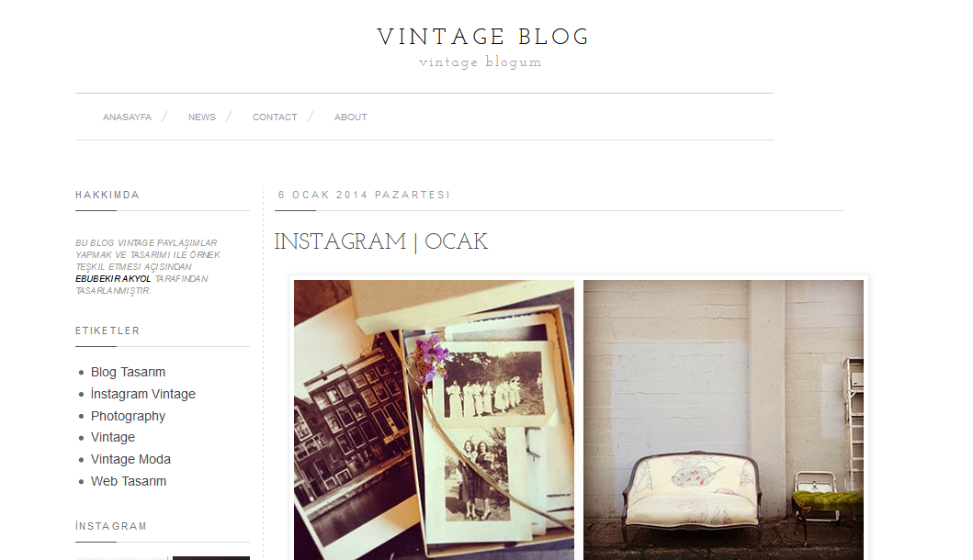The image size is (973, 560).
Task: Click the vintage sofa image
Action: coord(723,420)
